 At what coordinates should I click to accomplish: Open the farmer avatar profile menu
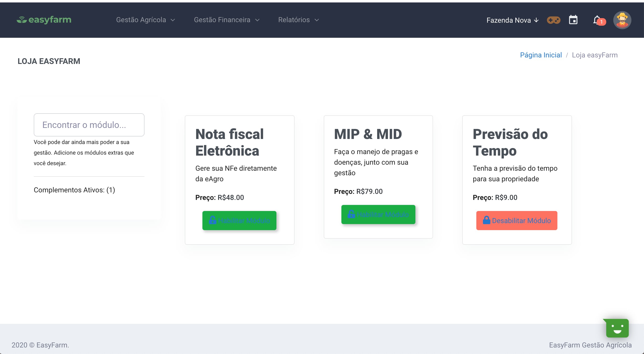(622, 20)
